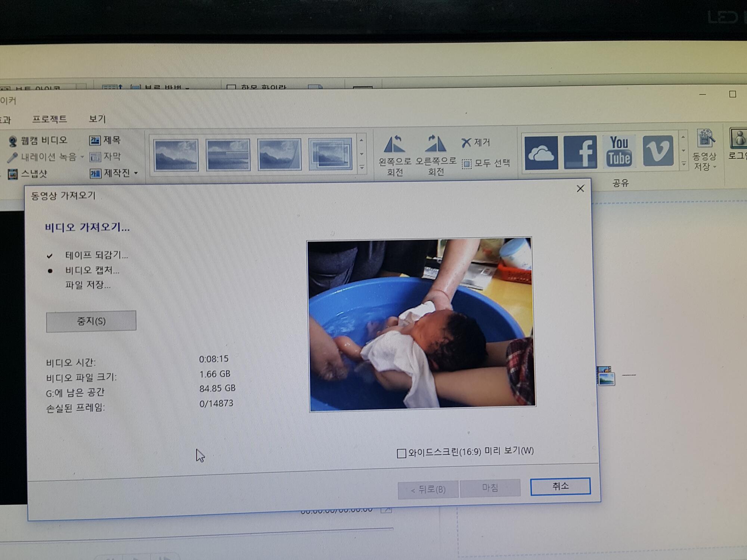Enable widescreen 16:9 preview checkbox

[401, 454]
